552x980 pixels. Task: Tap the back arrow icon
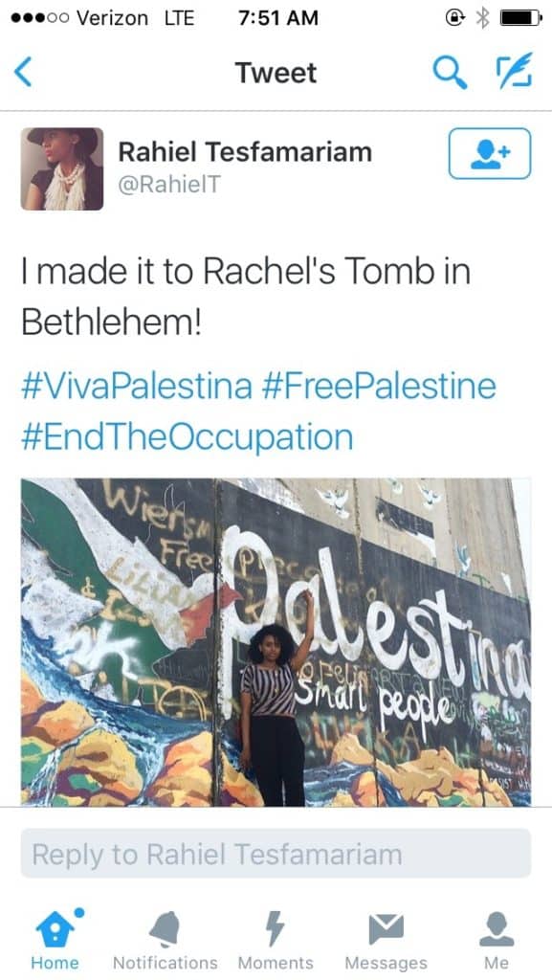(x=22, y=72)
